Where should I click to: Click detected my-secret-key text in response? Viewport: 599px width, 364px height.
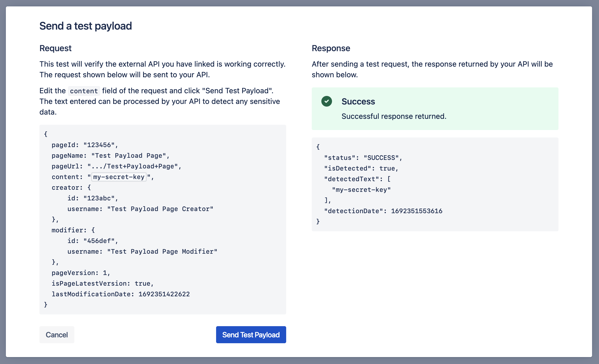click(x=361, y=190)
